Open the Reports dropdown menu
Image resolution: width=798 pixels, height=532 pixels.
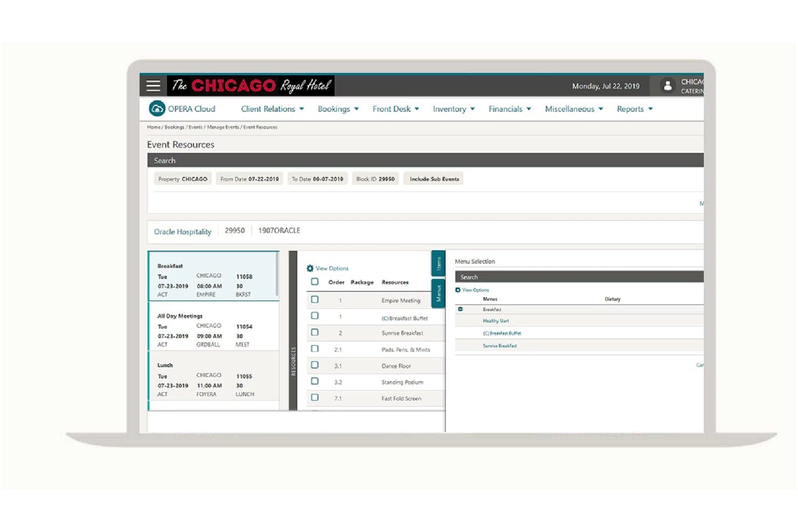tap(635, 109)
